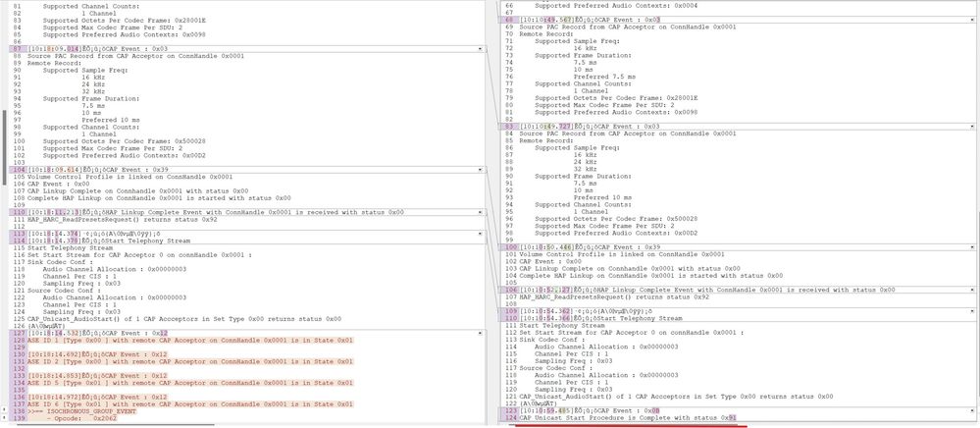Click ASE ID 1 state line in left pane
The image size is (980, 428).
tap(190, 341)
